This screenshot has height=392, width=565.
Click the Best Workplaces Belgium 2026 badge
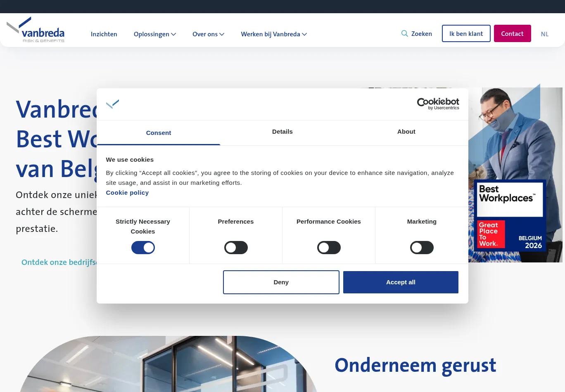(x=510, y=215)
